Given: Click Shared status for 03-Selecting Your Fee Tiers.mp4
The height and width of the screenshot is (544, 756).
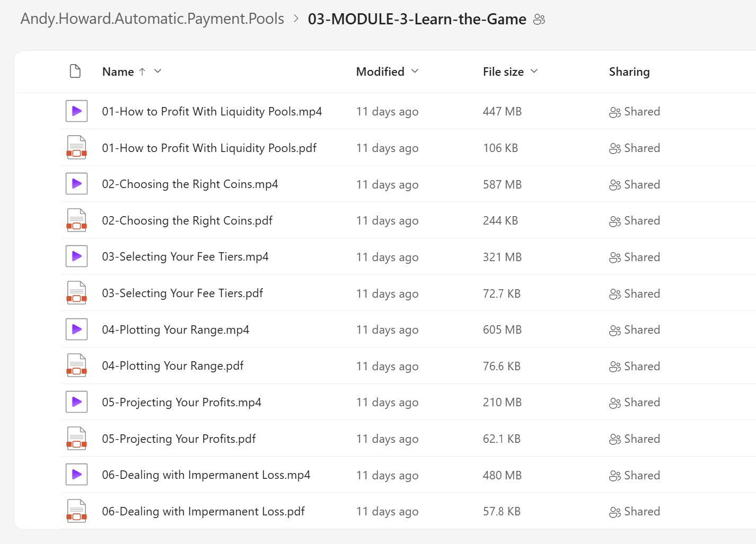Looking at the screenshot, I should 635,257.
